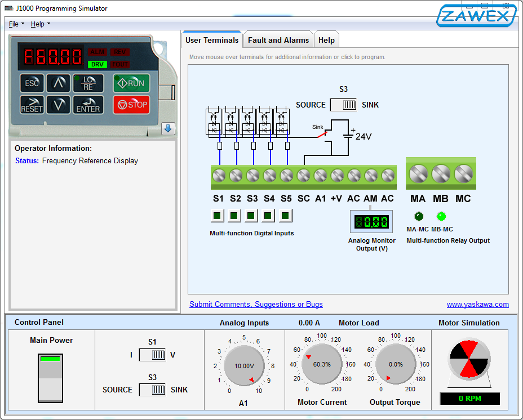The image size is (523, 420).
Task: Click the Multi-function Relay Output label
Action: pyautogui.click(x=448, y=240)
